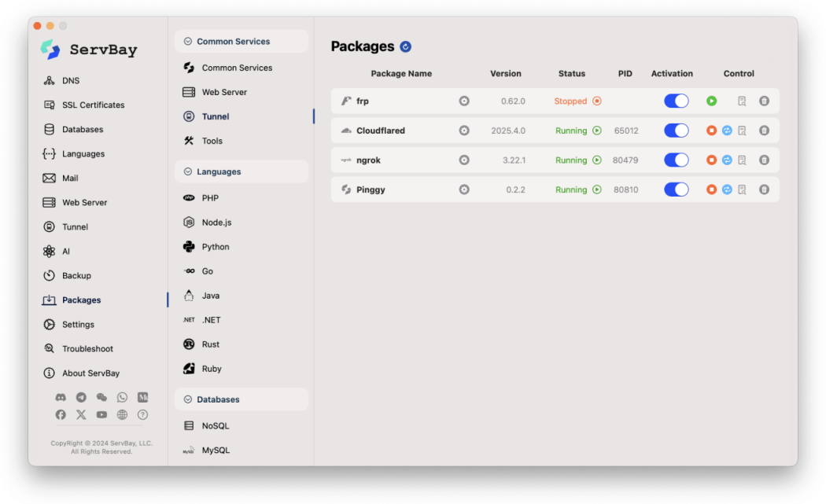Screen dimensions: 826x504
Task: Restart the Cloudflared service
Action: tap(727, 131)
